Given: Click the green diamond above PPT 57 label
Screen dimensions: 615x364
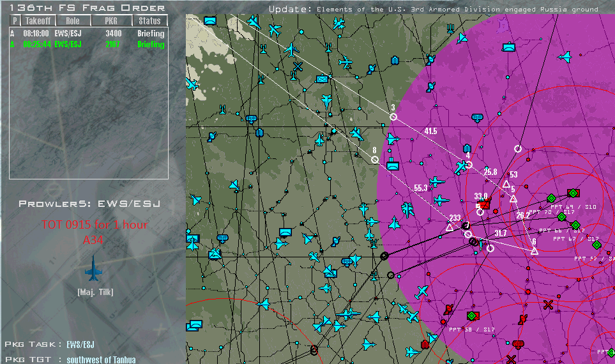Looking at the screenshot, I should 596,245.
